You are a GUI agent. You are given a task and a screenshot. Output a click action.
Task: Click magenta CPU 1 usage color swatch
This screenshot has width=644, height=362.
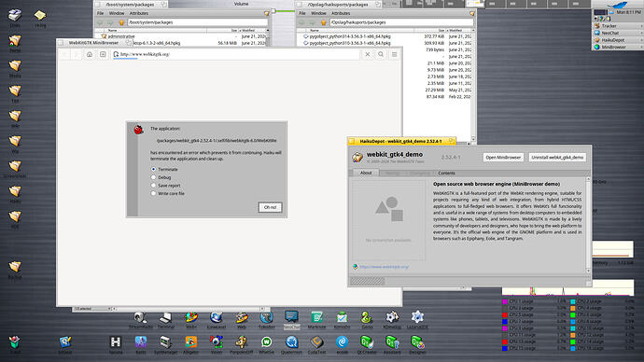pyautogui.click(x=505, y=301)
